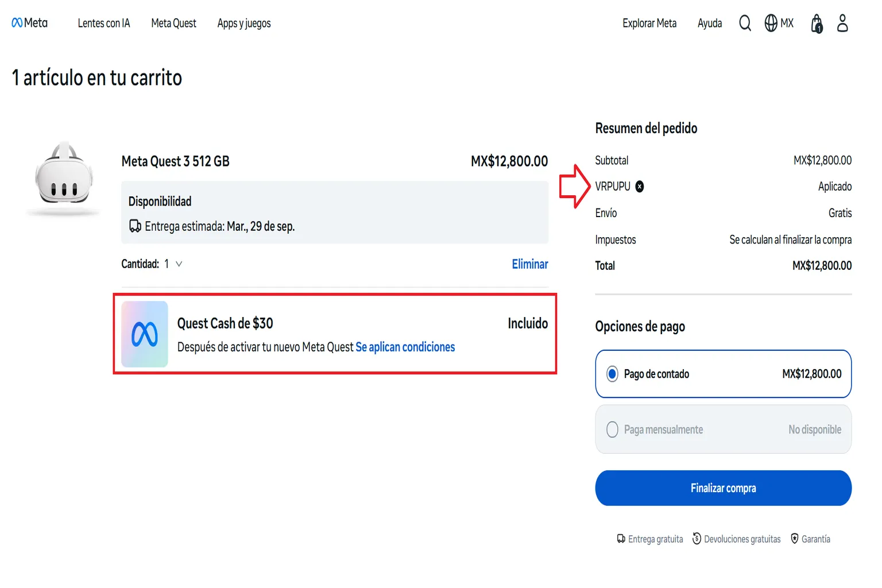Open the user account profile icon
Screen dimensions: 882x588
[842, 23]
